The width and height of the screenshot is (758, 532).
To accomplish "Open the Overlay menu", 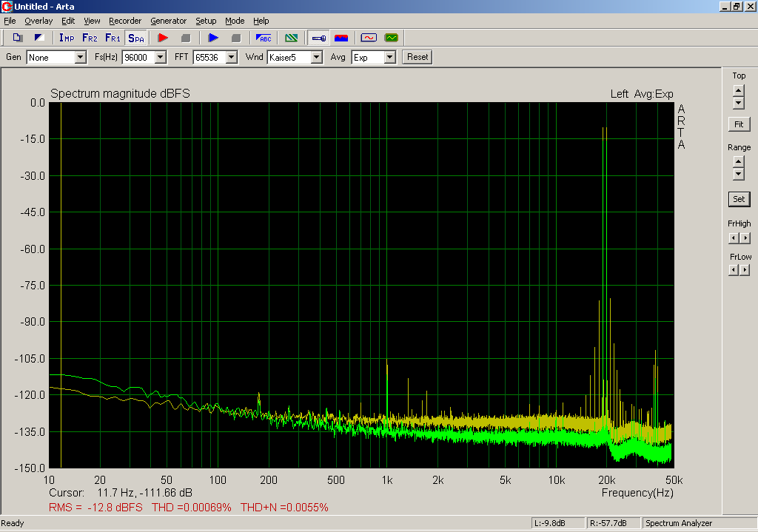I will click(x=38, y=21).
